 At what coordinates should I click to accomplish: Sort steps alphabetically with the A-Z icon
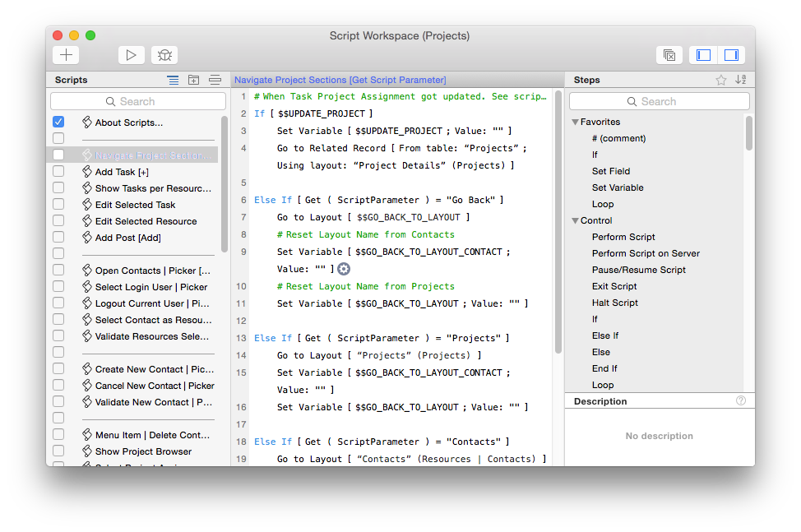(x=741, y=80)
